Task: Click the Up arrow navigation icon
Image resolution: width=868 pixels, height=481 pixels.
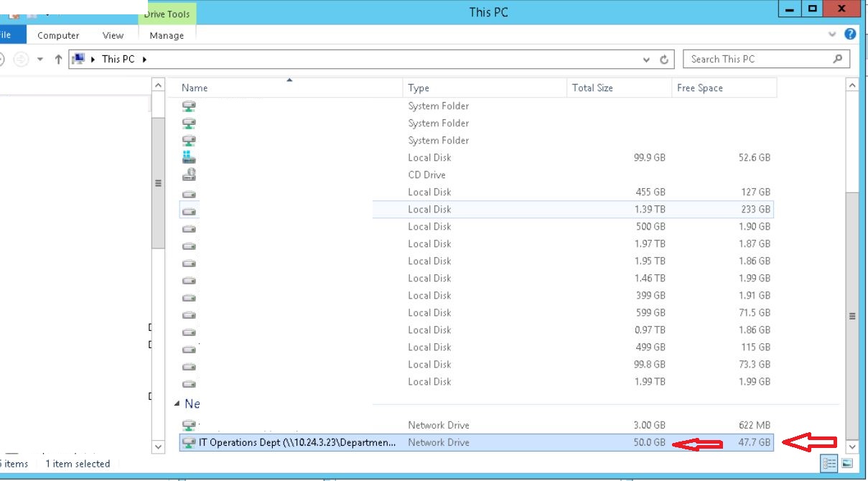Action: pos(57,59)
